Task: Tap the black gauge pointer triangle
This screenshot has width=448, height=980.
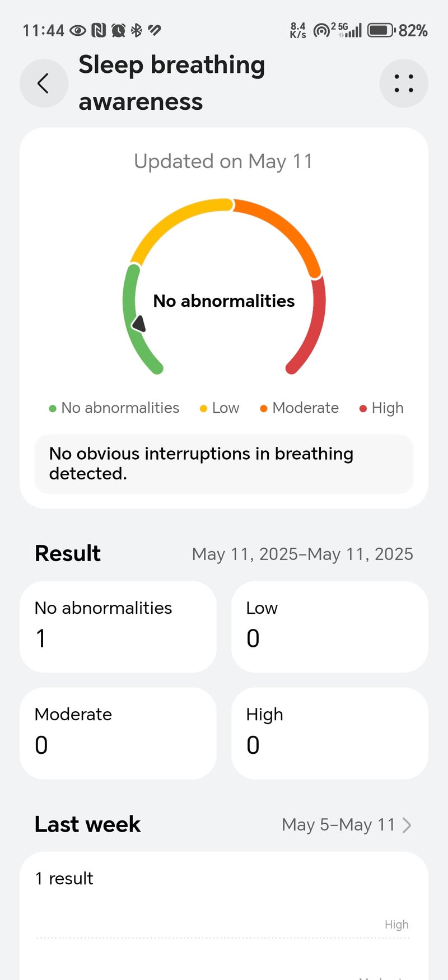Action: (x=139, y=324)
